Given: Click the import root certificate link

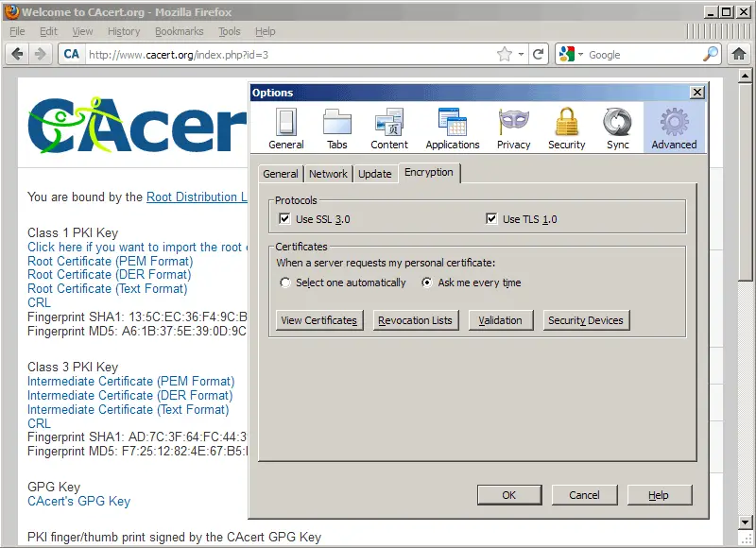Looking at the screenshot, I should tap(137, 247).
